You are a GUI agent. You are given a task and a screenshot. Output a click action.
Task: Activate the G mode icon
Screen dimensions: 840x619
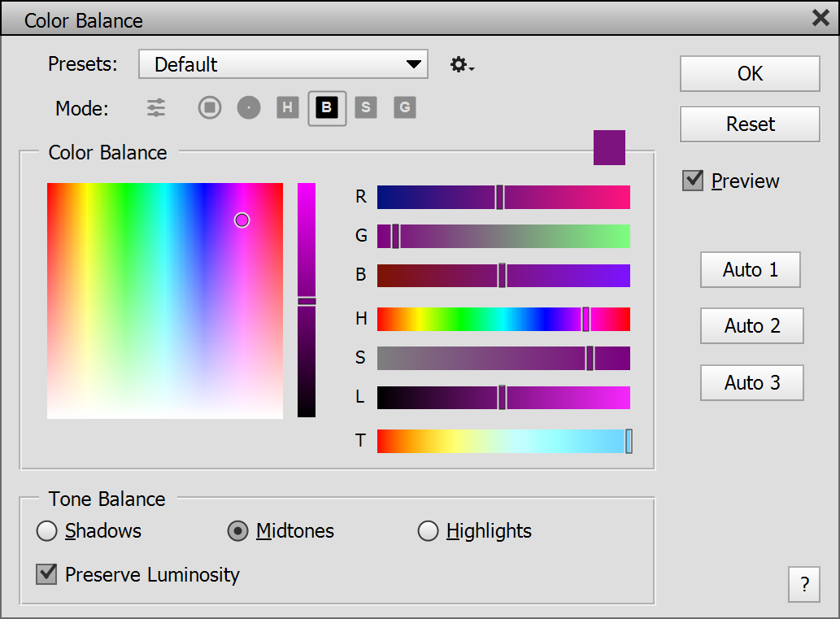(x=405, y=107)
